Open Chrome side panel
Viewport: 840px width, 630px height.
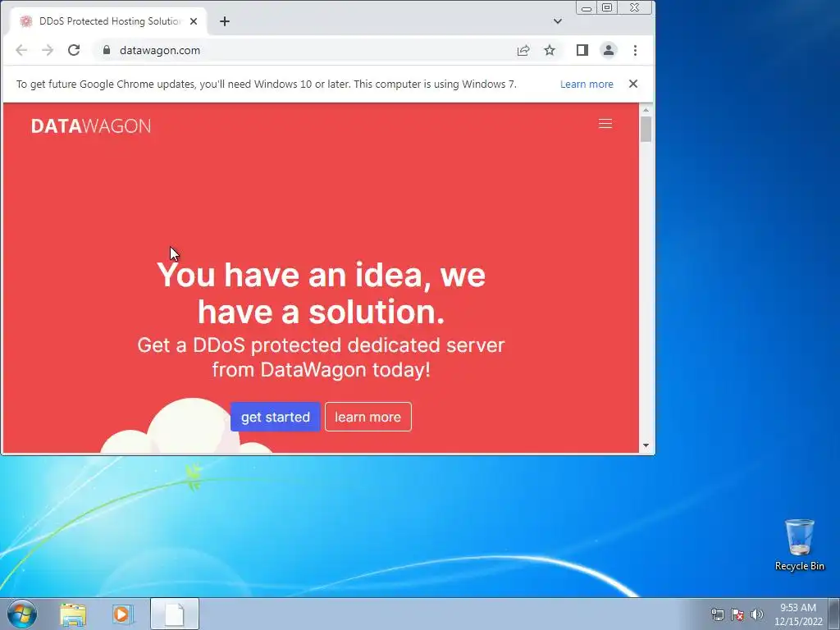pyautogui.click(x=582, y=50)
